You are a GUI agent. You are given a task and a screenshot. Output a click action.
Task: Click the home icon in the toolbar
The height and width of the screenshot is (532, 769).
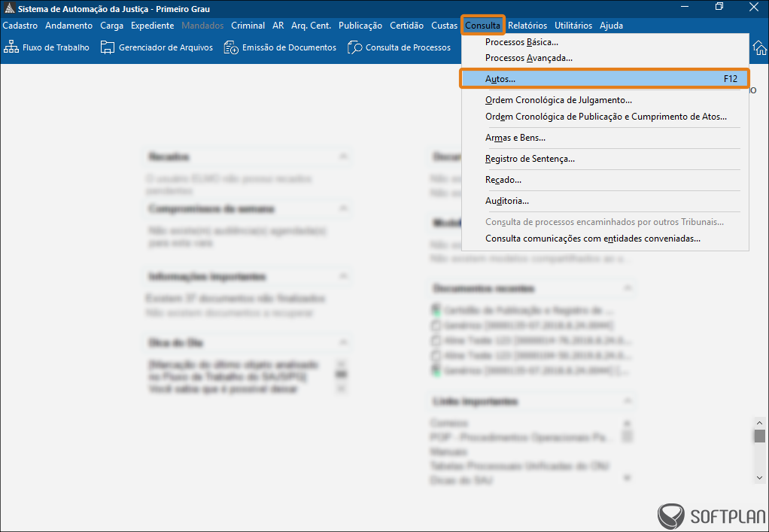click(760, 48)
